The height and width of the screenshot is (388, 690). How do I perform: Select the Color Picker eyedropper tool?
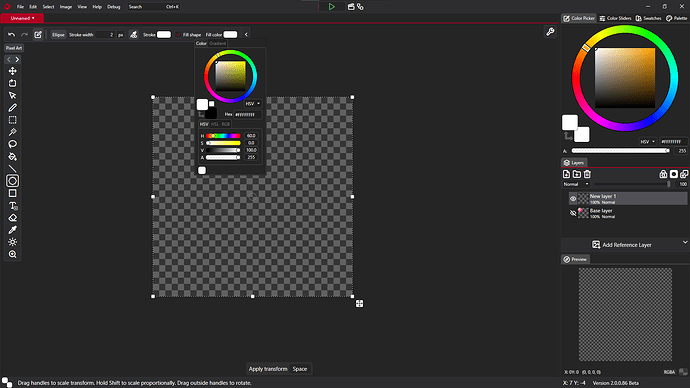click(12, 230)
